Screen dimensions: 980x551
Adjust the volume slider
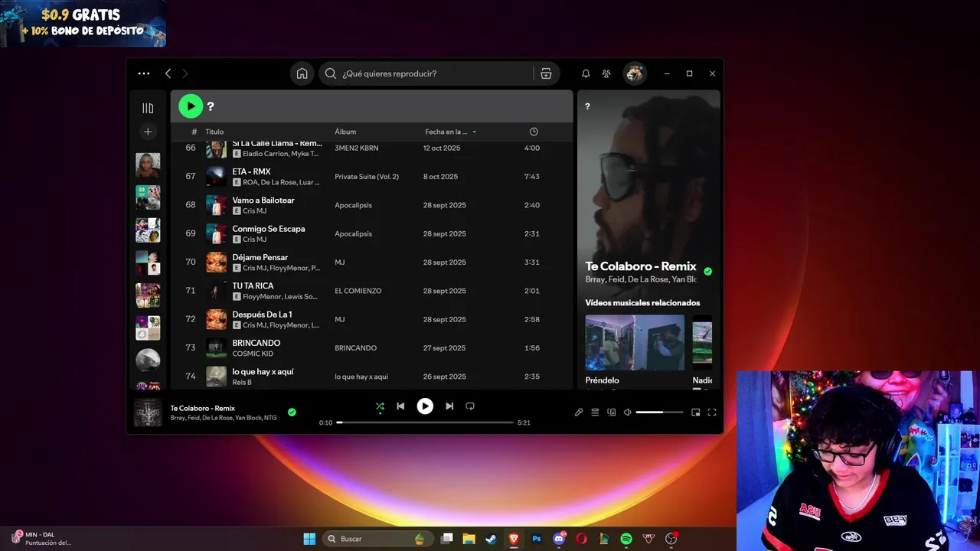pyautogui.click(x=659, y=412)
